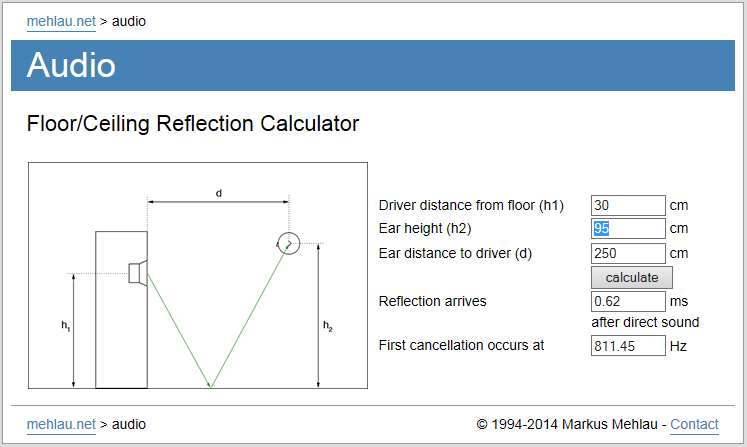Click the speaker cabinet box in the diagram

point(121,310)
